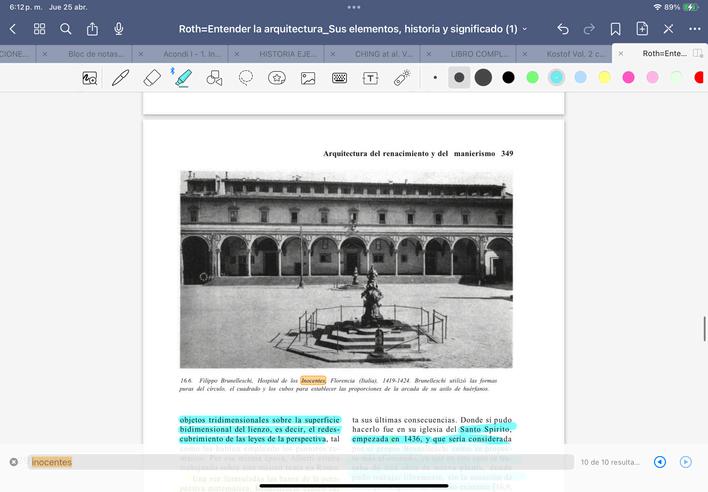The width and height of the screenshot is (708, 492).
Task: Select the Lasso tool
Action: [x=246, y=78]
